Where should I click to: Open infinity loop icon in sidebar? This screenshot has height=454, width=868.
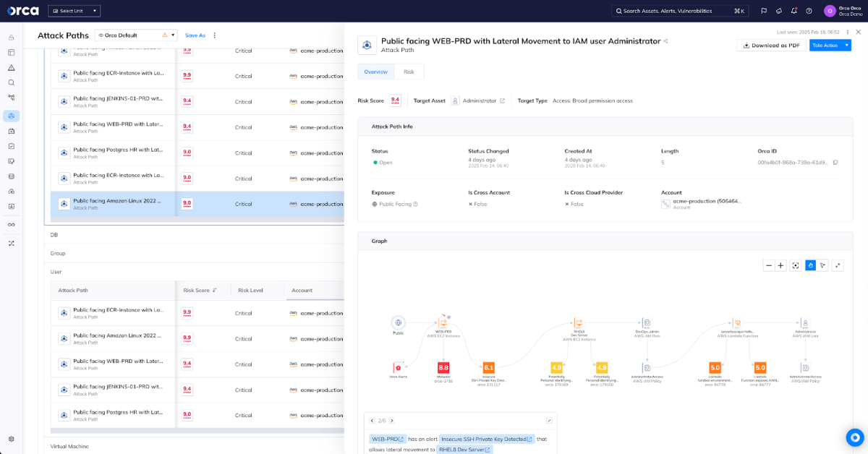[12, 225]
